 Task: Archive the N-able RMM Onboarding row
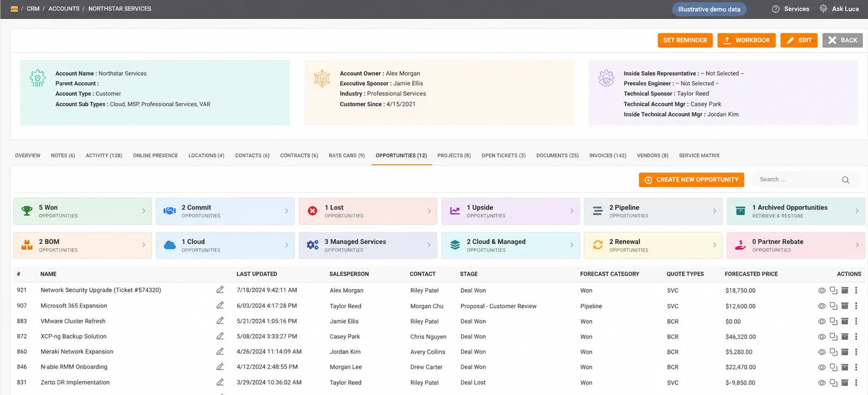[x=845, y=367]
